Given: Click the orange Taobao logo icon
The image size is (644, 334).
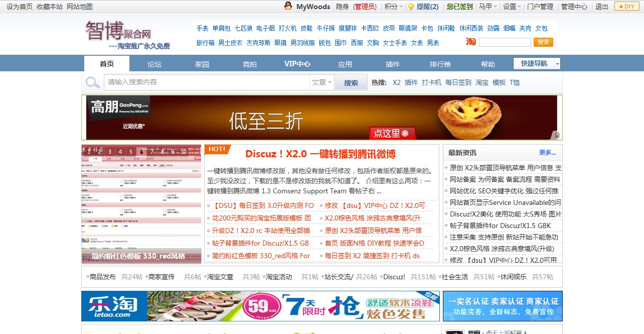Looking at the screenshot, I should pos(470,42).
